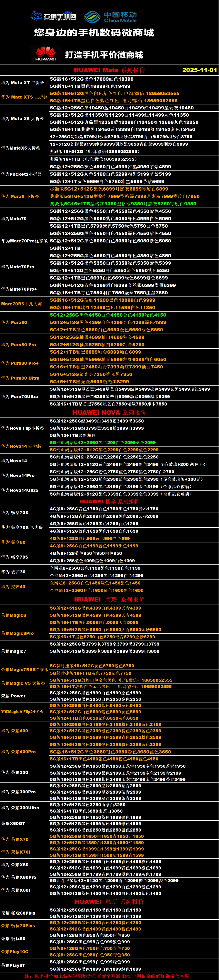The image size is (219, 980).
Task: Jump to the HUAWEI NOVA 系列报价 header
Action: pyautogui.click(x=109, y=412)
